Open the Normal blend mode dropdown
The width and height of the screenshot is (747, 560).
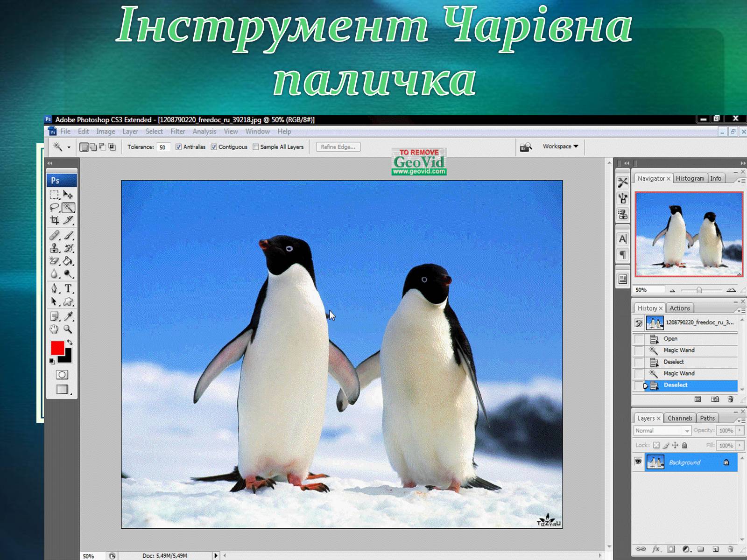click(662, 431)
